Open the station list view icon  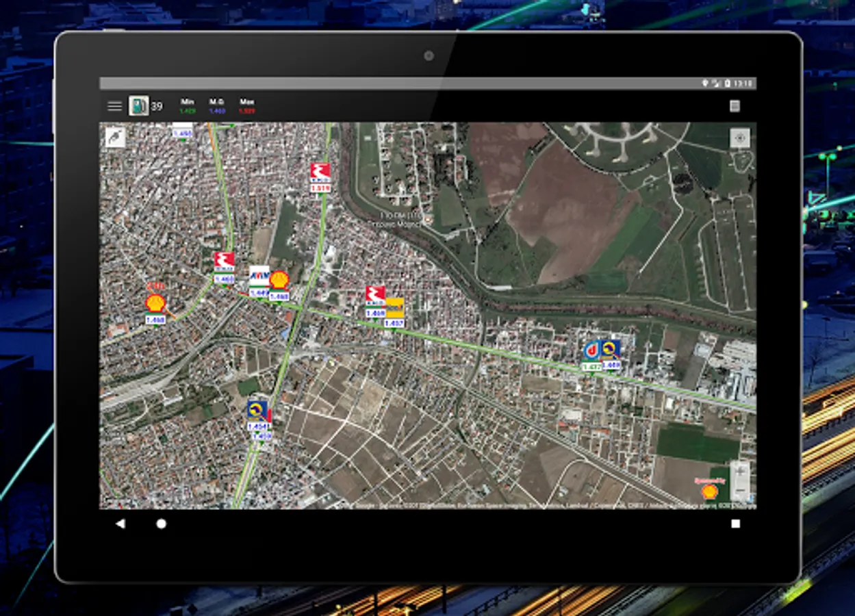(x=735, y=106)
